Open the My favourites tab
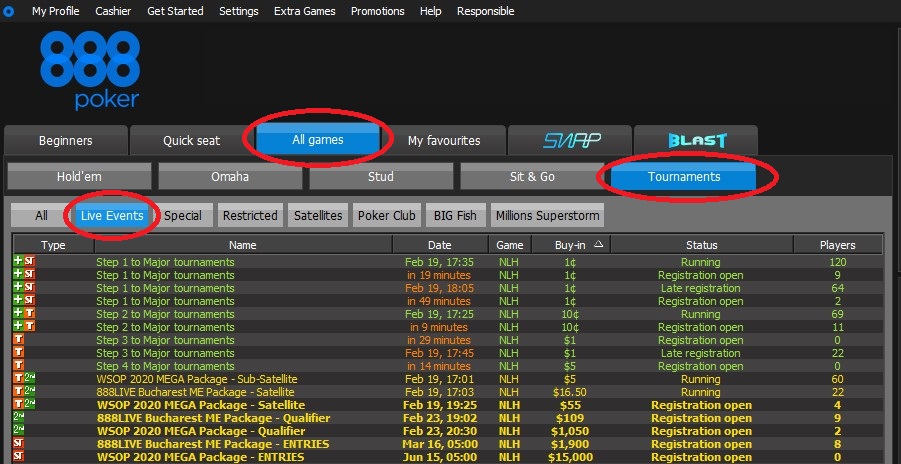 pyautogui.click(x=444, y=140)
